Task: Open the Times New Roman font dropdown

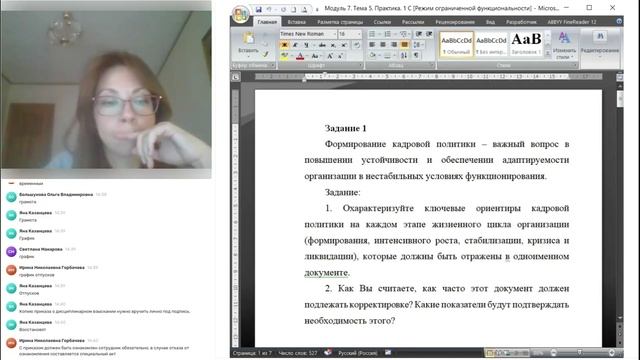Action: [335, 34]
